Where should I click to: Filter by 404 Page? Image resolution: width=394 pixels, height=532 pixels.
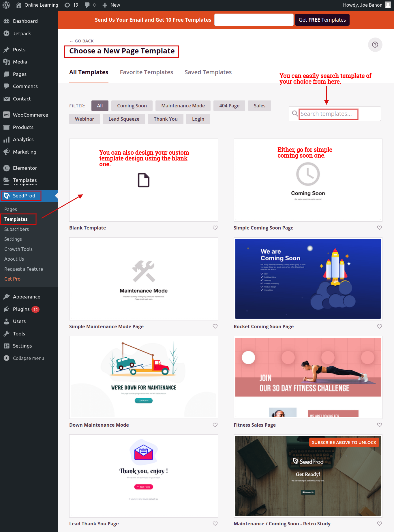pyautogui.click(x=229, y=106)
